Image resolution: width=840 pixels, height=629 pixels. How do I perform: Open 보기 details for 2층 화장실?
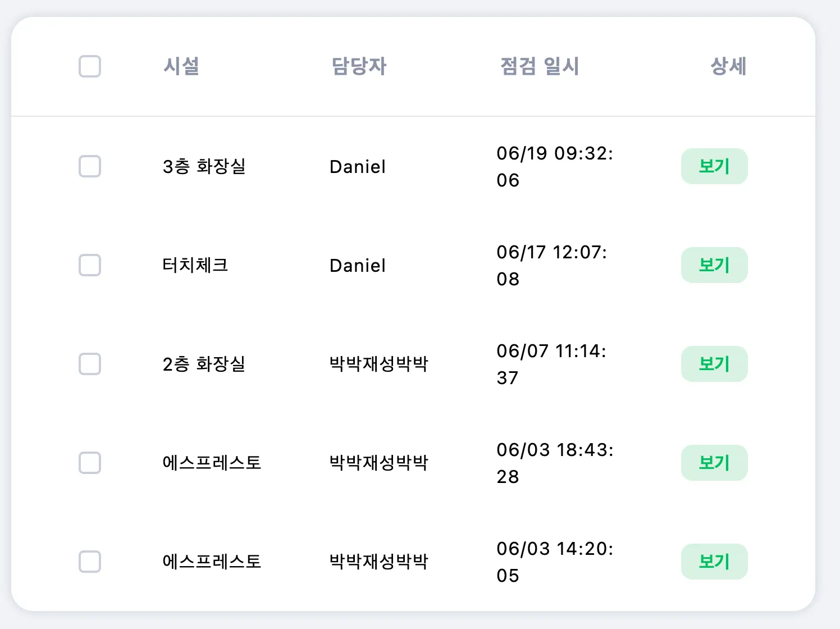click(714, 364)
